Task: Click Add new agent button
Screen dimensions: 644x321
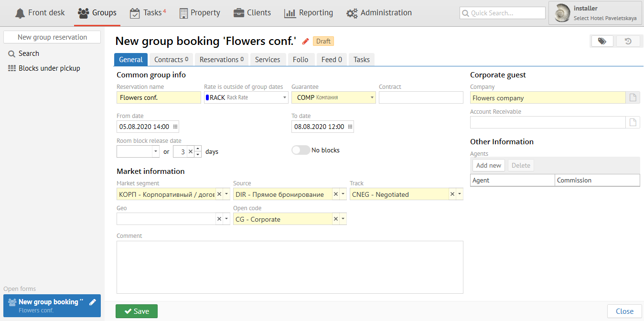Action: click(488, 165)
